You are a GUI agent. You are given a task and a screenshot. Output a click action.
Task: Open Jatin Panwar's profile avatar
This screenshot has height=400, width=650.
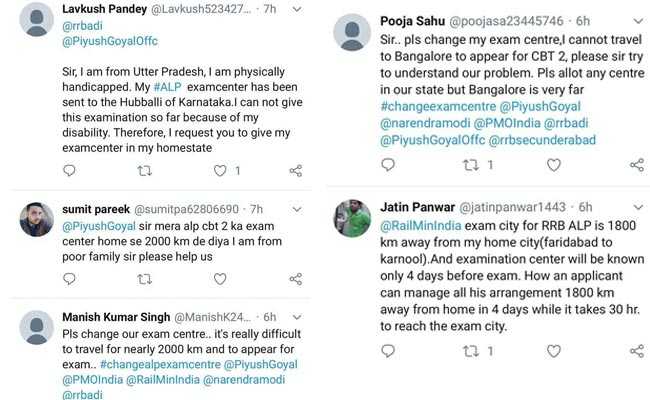[352, 217]
